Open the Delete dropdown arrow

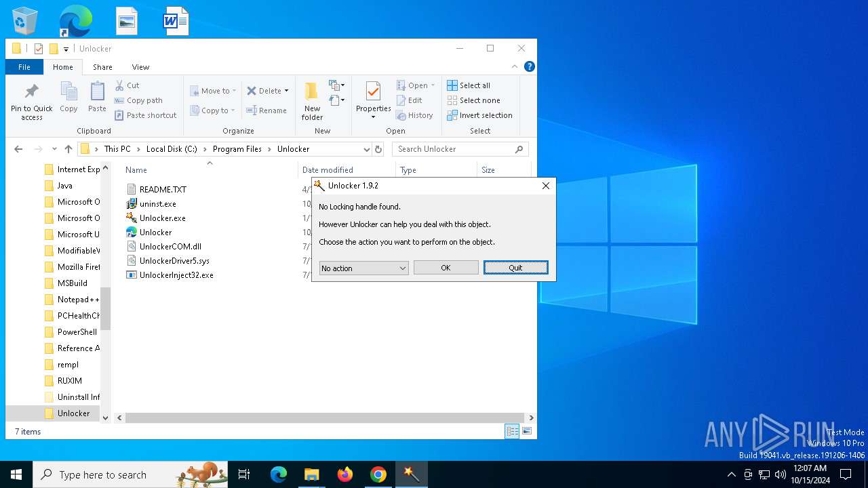(286, 91)
